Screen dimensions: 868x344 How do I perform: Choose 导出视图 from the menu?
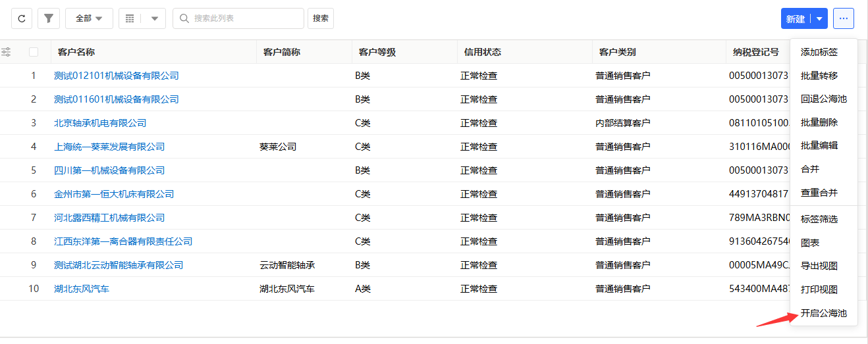click(x=819, y=266)
